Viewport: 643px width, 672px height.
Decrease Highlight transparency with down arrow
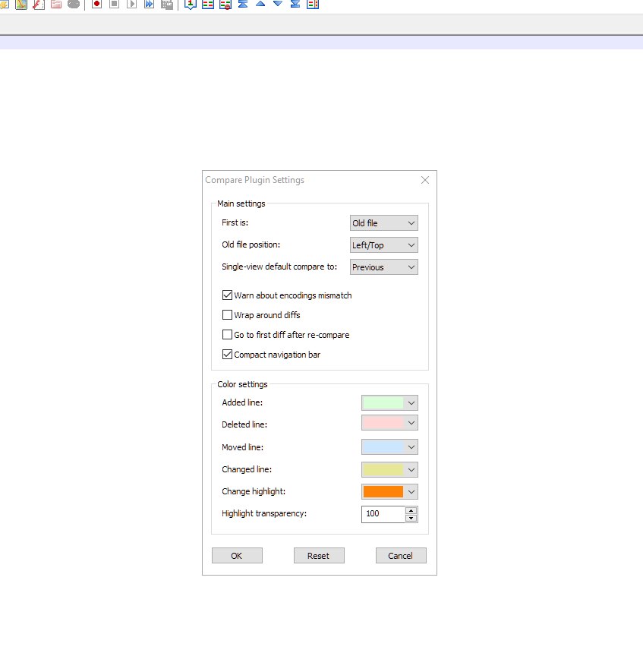click(411, 518)
